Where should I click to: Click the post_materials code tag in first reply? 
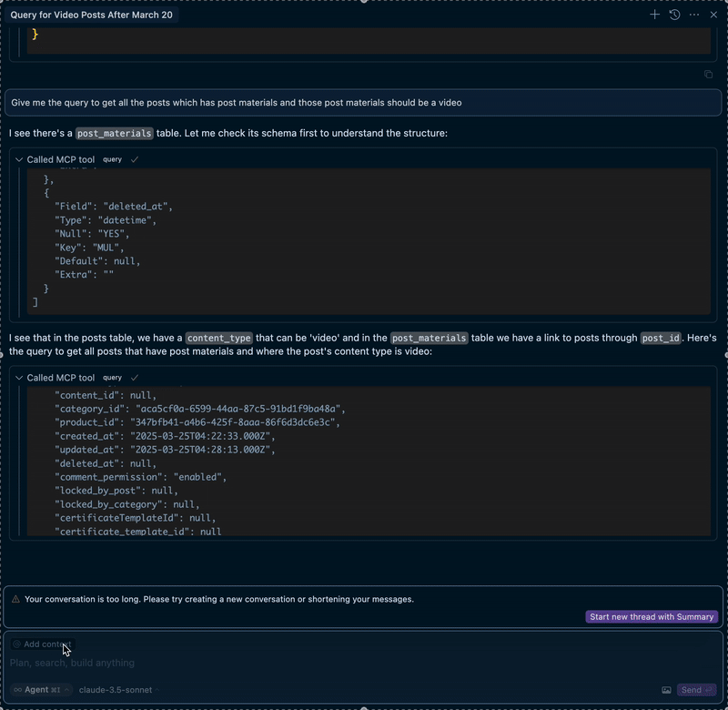[x=115, y=134]
